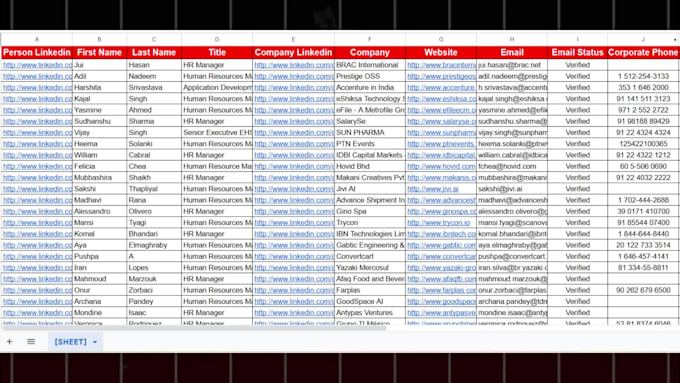Select the company cell Antypas Ventures
The image size is (680, 383).
pyautogui.click(x=369, y=313)
